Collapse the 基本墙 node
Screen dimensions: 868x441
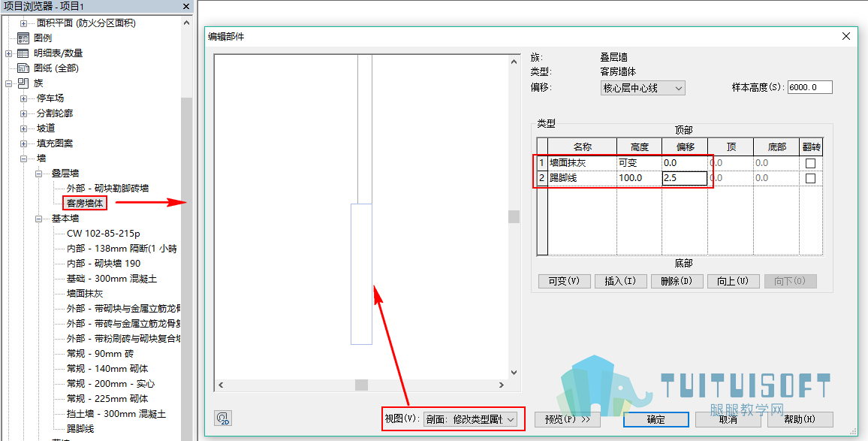39,219
